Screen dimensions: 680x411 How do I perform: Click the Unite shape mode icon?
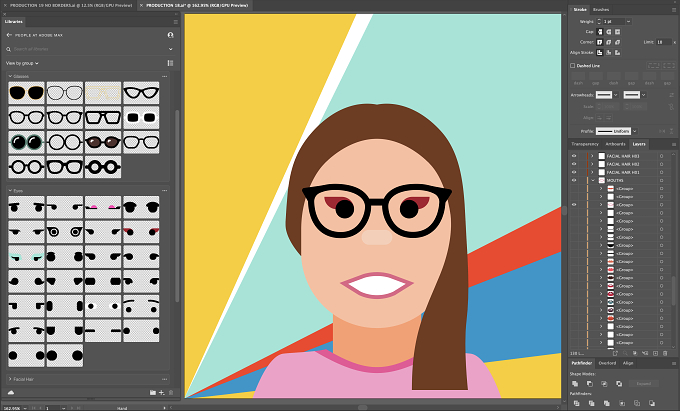tap(575, 384)
